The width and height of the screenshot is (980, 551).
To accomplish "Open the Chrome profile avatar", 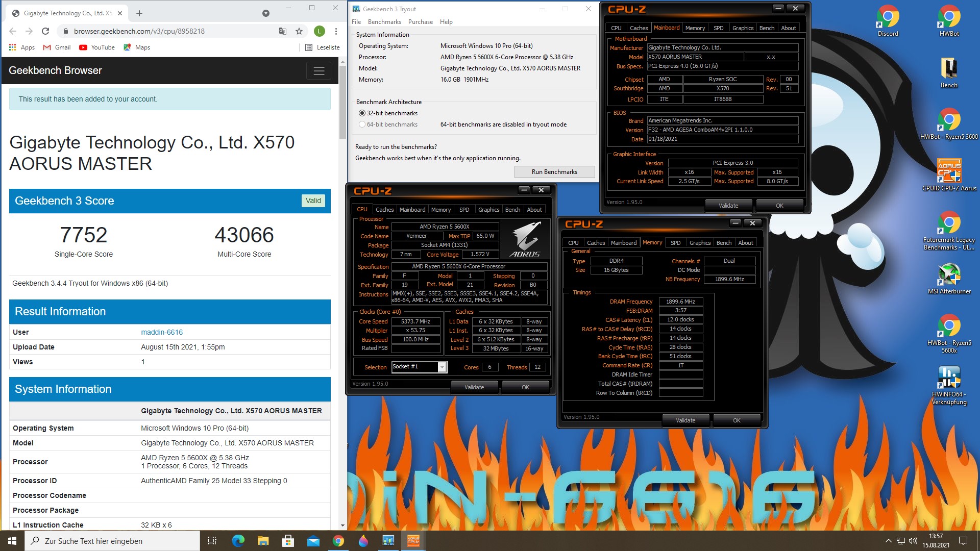I will [x=320, y=31].
